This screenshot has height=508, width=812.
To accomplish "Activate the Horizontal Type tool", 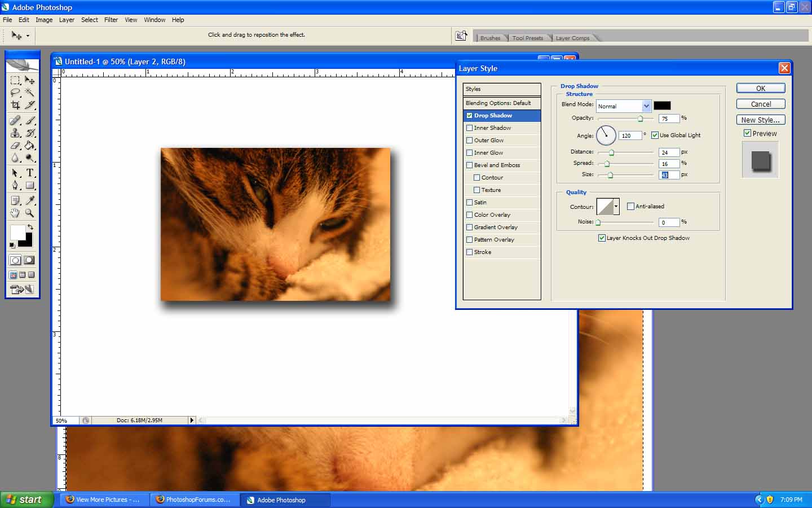I will 30,173.
